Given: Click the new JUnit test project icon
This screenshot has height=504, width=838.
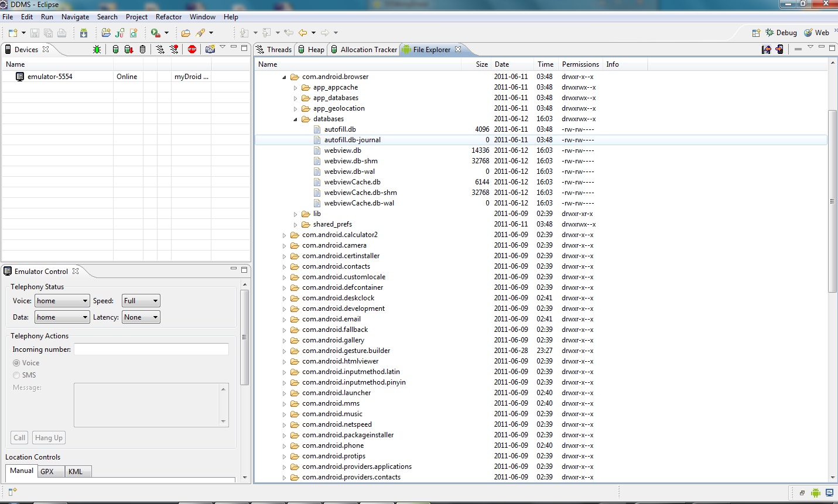Looking at the screenshot, I should [120, 33].
